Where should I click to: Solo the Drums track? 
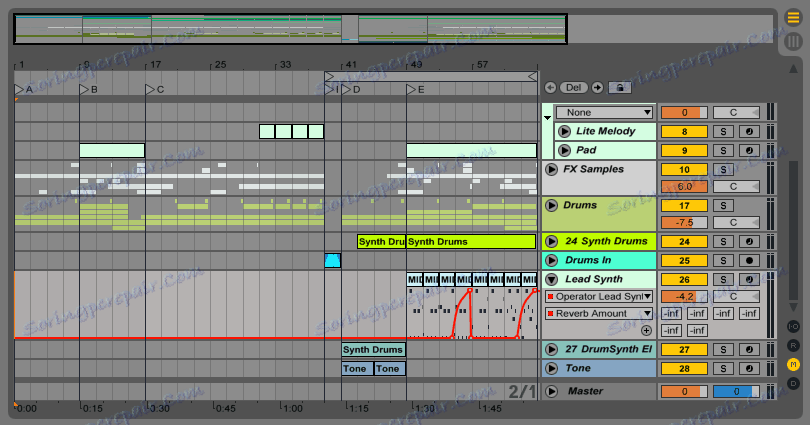coord(723,206)
